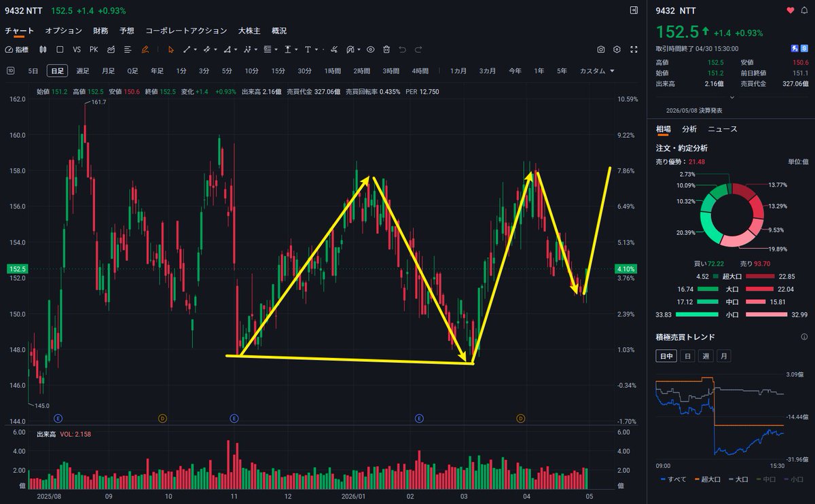Click the chart overlay icon next to PK
The width and height of the screenshot is (815, 504).
[111, 50]
